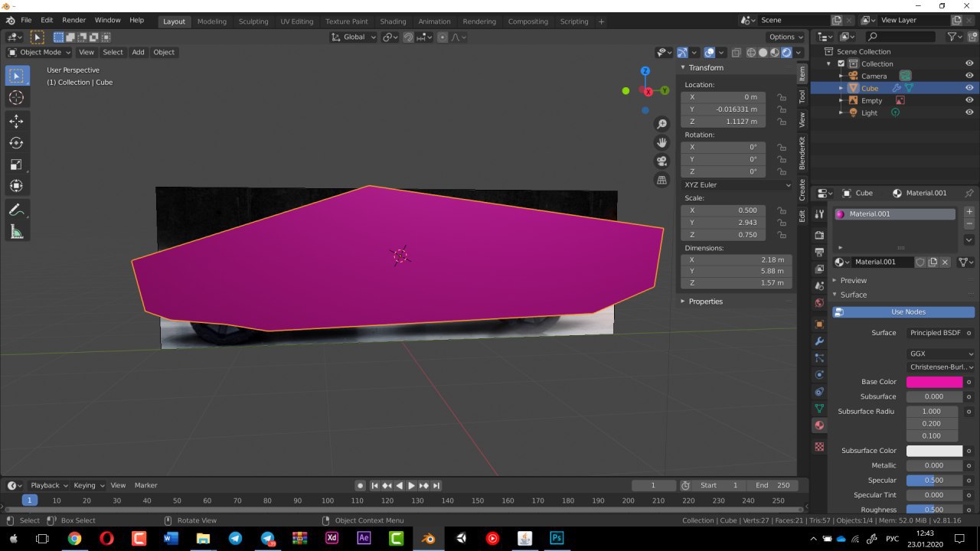The width and height of the screenshot is (980, 551).
Task: Open the Marker menu in timeline
Action: 145,485
